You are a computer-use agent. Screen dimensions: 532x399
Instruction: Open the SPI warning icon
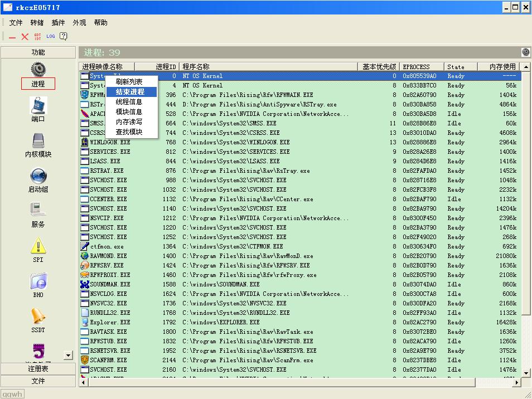38,245
